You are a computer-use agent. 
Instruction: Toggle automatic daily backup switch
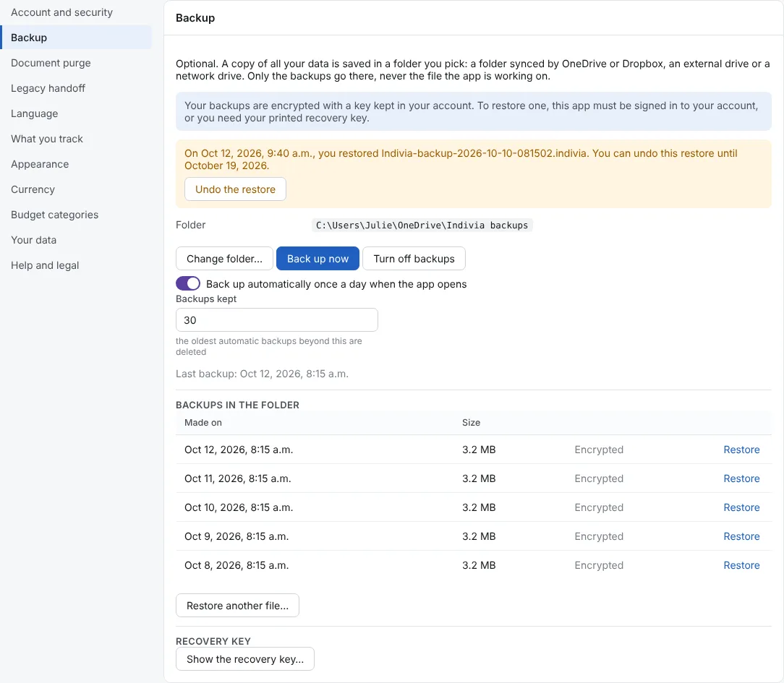click(x=188, y=284)
